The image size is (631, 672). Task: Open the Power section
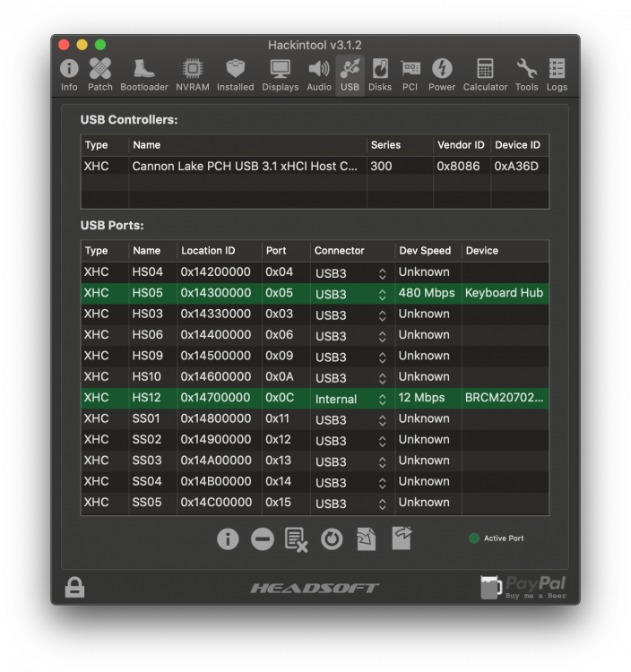pyautogui.click(x=442, y=75)
